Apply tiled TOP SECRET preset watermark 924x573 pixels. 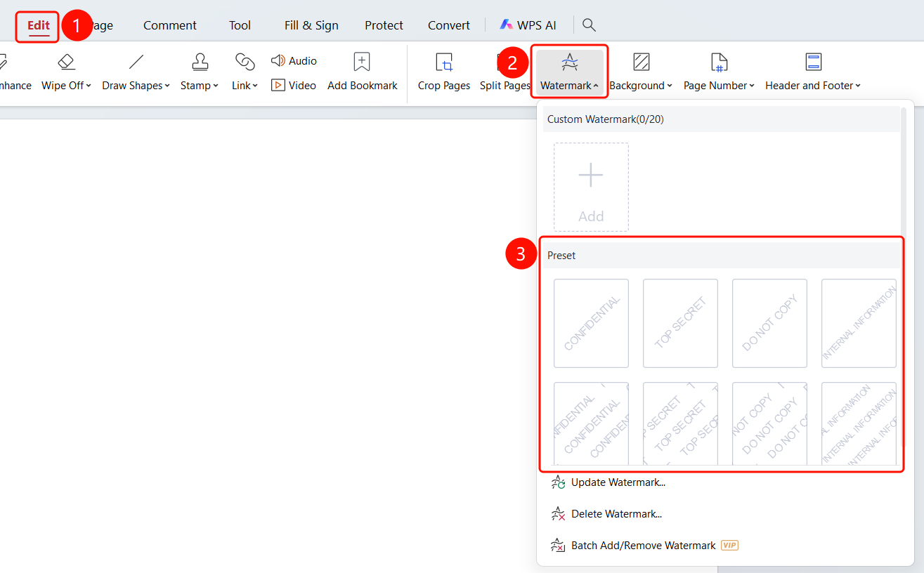(680, 423)
